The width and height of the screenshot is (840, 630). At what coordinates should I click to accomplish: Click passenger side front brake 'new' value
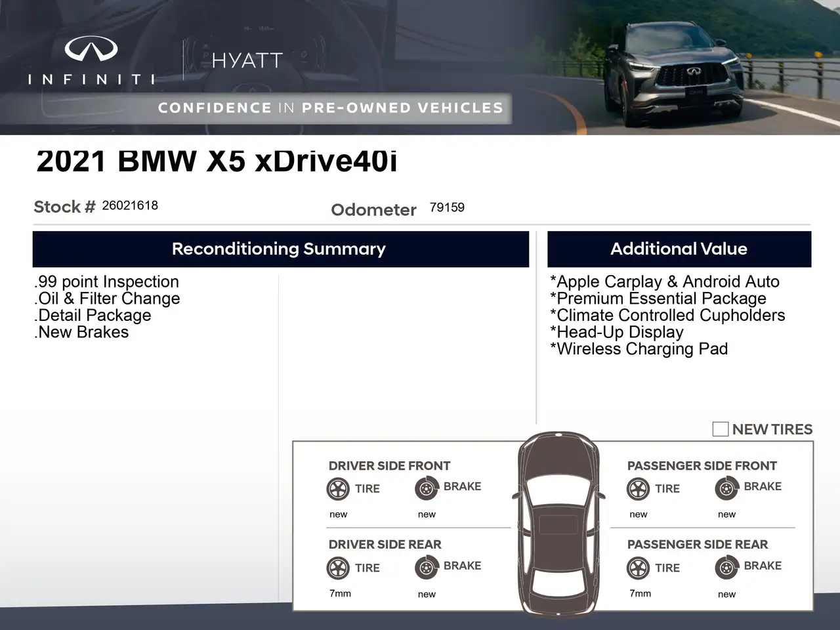tap(726, 514)
